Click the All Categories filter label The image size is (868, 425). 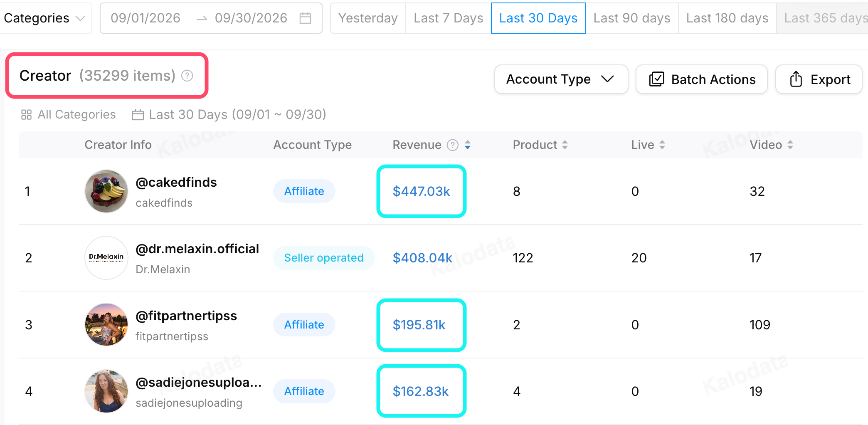(76, 114)
